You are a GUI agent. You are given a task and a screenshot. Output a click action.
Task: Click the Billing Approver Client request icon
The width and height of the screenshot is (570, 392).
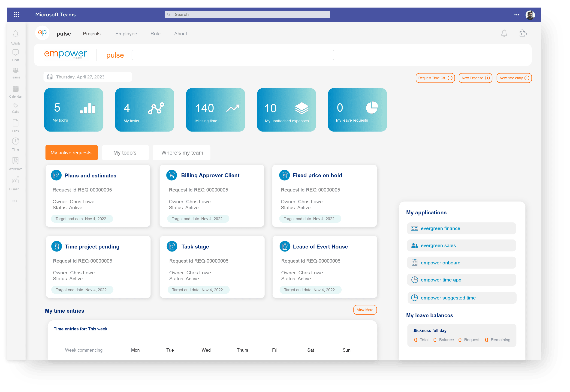(172, 175)
